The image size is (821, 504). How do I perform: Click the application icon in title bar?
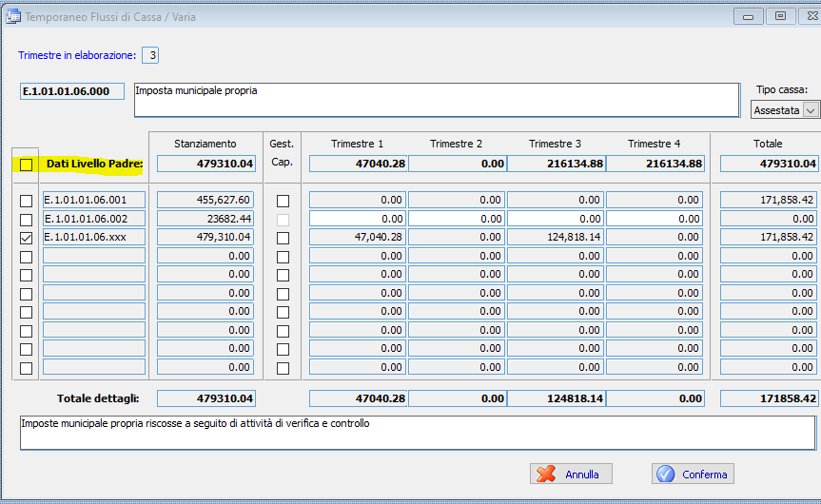pos(12,16)
